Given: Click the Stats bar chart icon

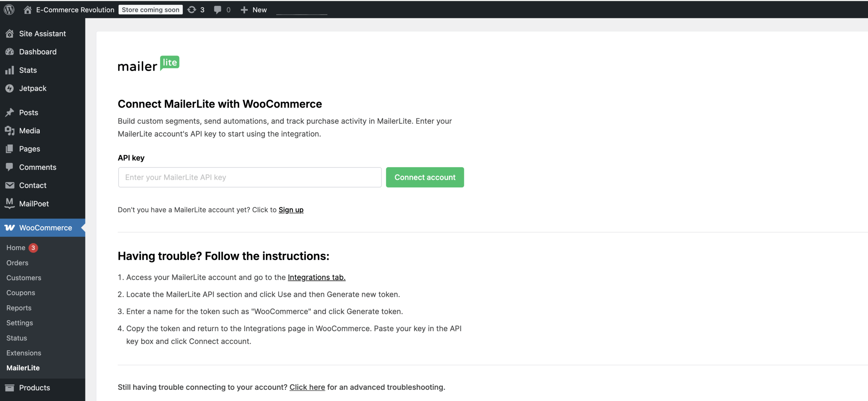Looking at the screenshot, I should click(9, 70).
